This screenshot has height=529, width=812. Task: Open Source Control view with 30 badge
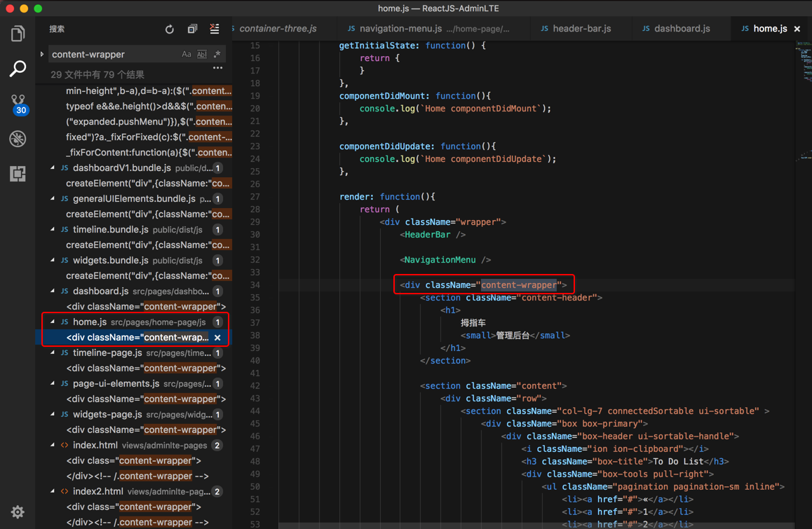click(x=18, y=104)
